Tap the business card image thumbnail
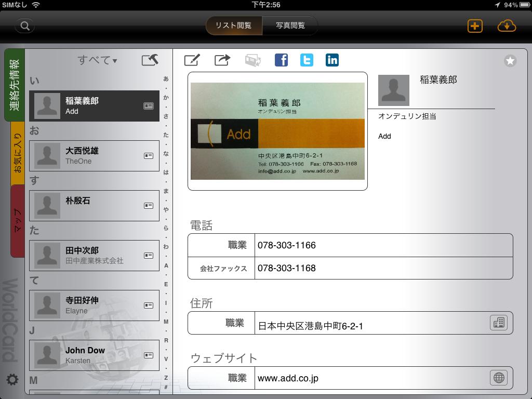 [x=277, y=131]
